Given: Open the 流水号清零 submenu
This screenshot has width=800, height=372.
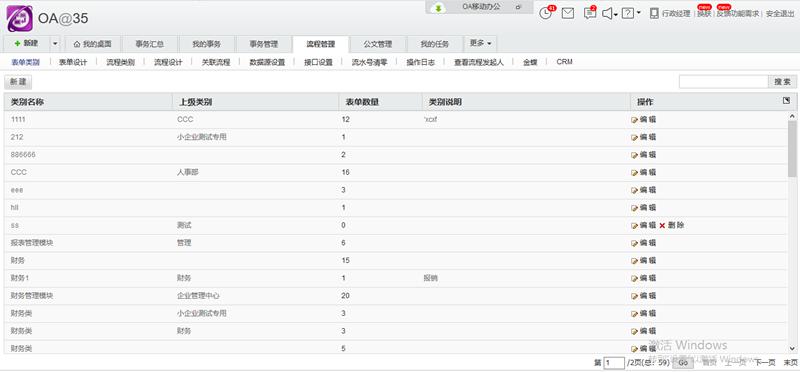Looking at the screenshot, I should click(x=369, y=62).
